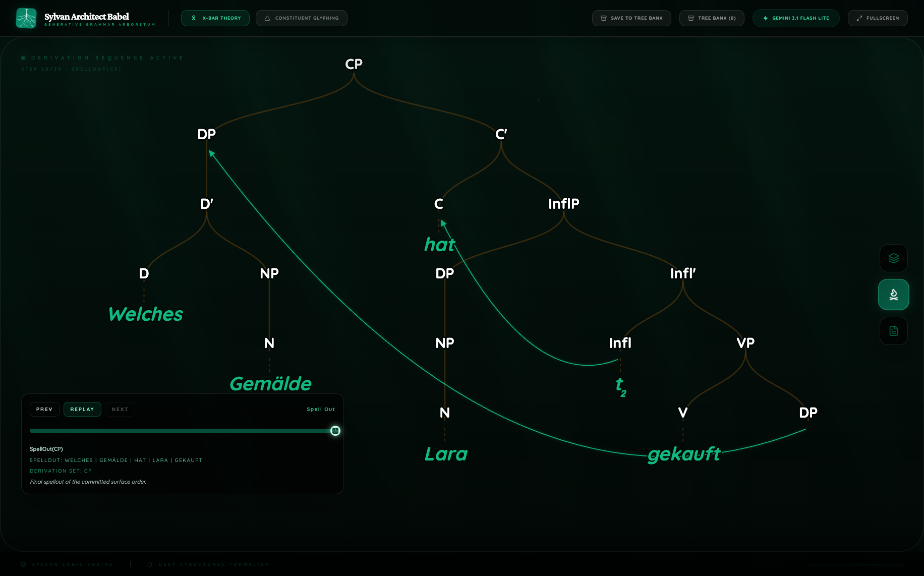Open the Gemini 3.1 Flash Lite model selector
This screenshot has width=924, height=576.
coord(796,18)
